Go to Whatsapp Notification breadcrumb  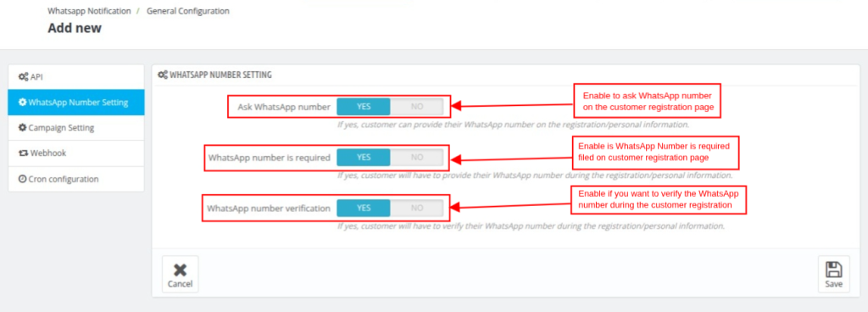(89, 11)
